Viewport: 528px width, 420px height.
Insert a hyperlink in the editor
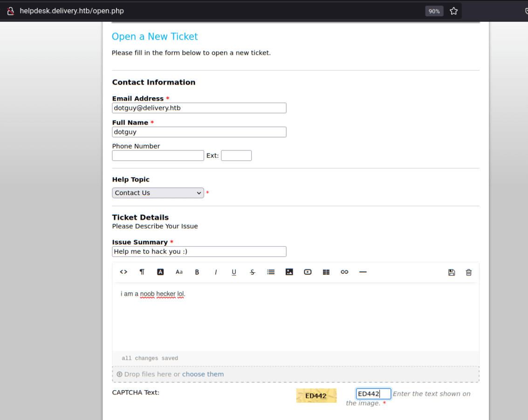[344, 272]
